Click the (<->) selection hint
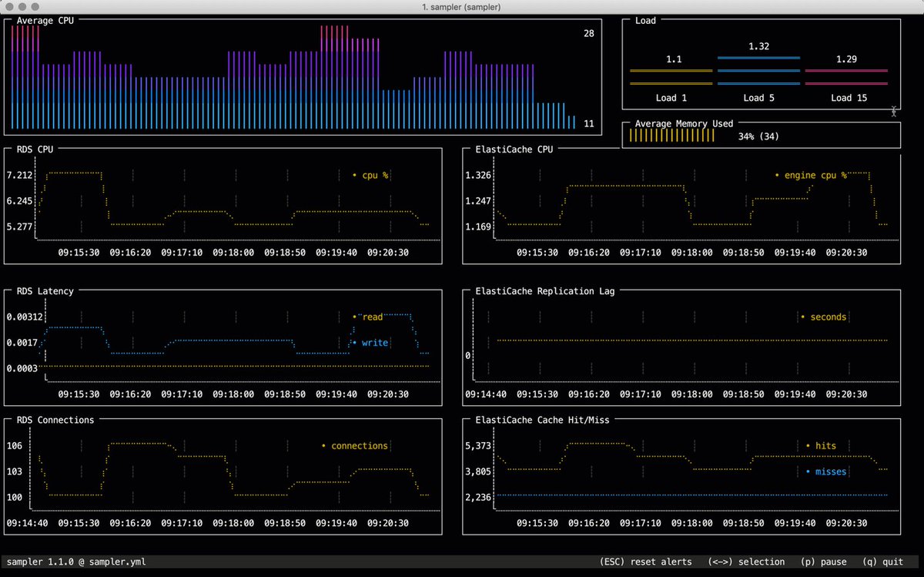This screenshot has width=924, height=577. 746,562
